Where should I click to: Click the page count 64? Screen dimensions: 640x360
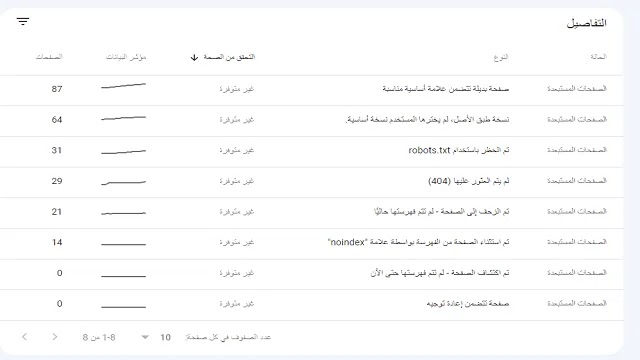point(57,120)
